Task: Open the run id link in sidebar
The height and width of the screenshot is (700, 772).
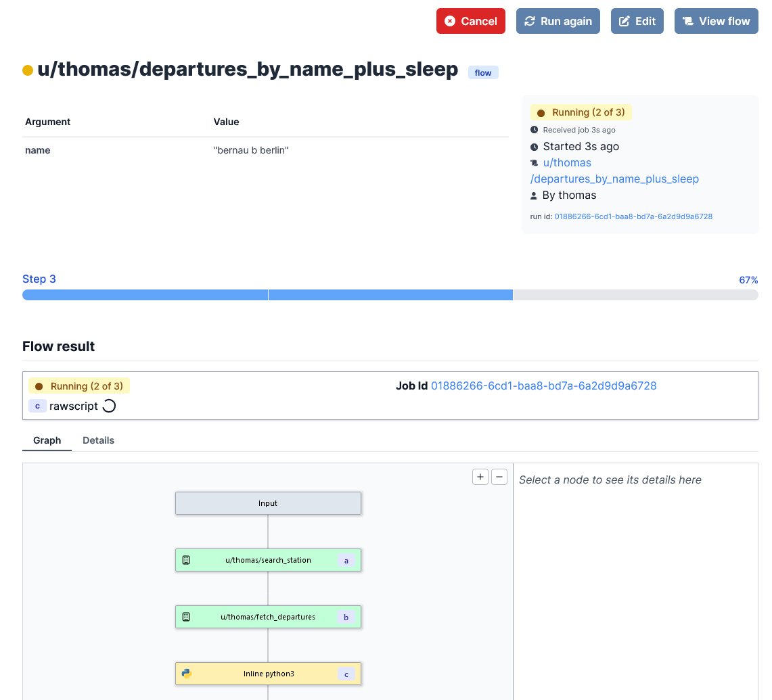Action: tap(633, 216)
